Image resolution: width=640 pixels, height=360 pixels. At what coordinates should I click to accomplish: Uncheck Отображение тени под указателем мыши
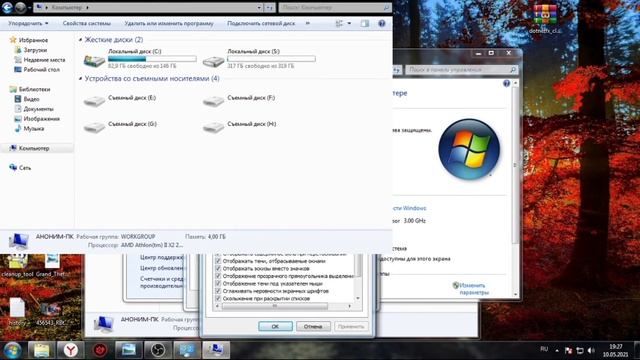[218, 283]
